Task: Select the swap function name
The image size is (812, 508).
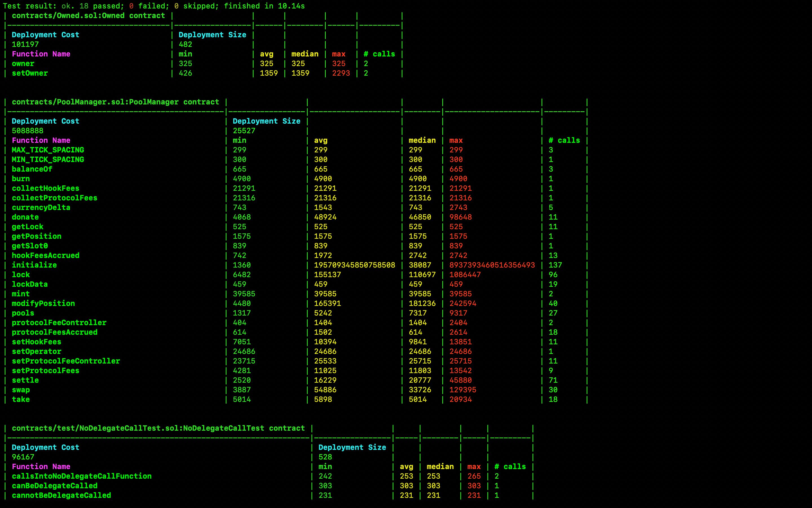Action: [x=21, y=390]
